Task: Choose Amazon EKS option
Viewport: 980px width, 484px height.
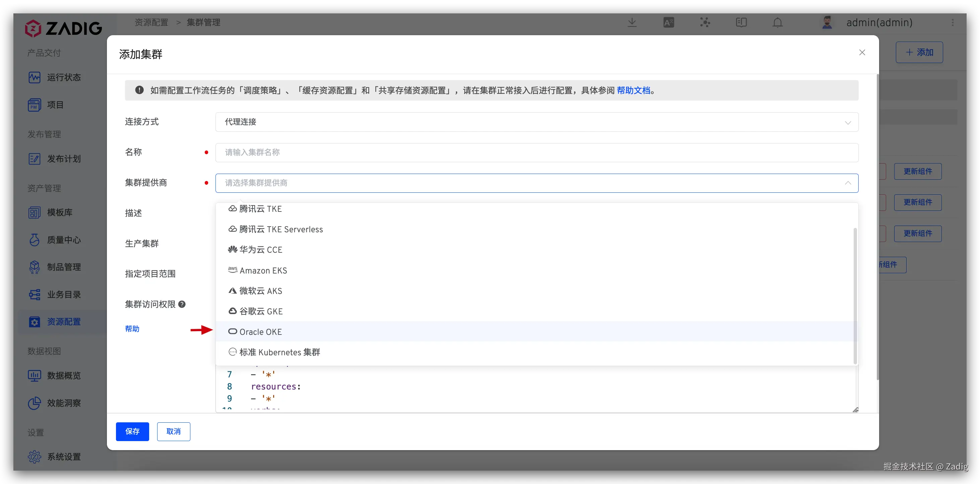Action: pos(263,270)
